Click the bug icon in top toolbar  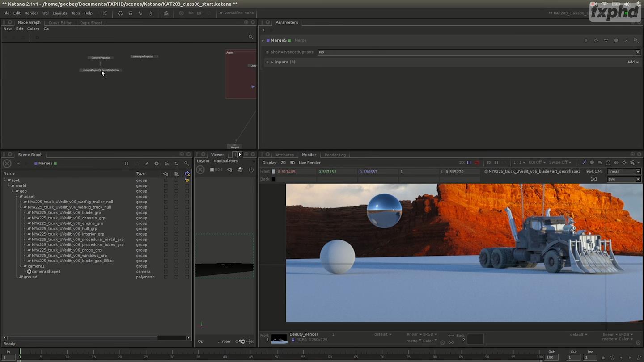tap(166, 13)
